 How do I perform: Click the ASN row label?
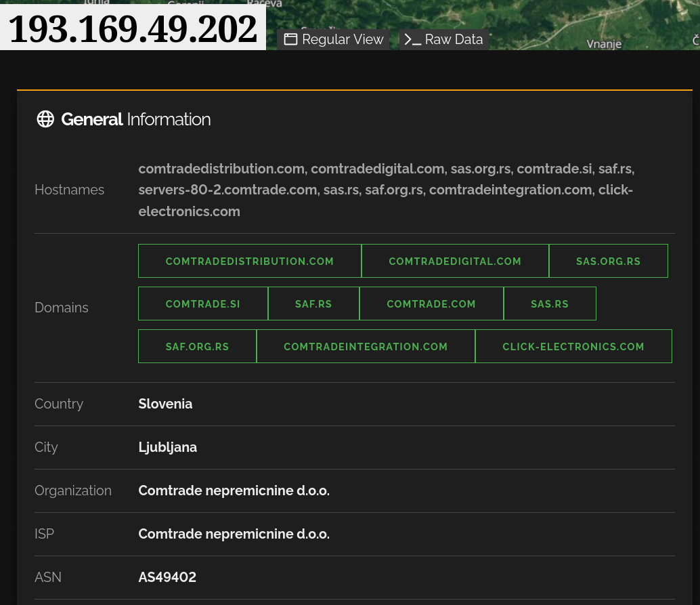48,577
